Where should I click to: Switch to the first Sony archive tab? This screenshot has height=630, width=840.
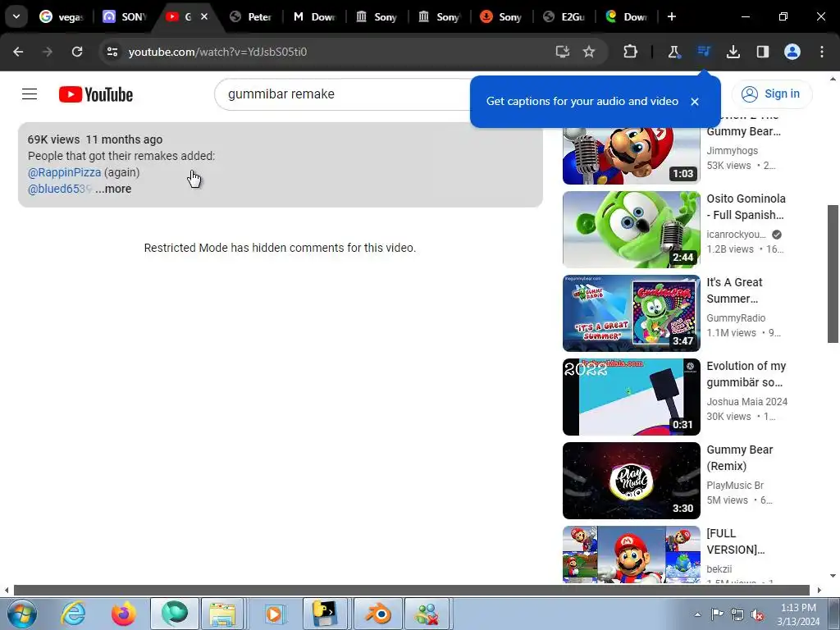click(x=377, y=16)
